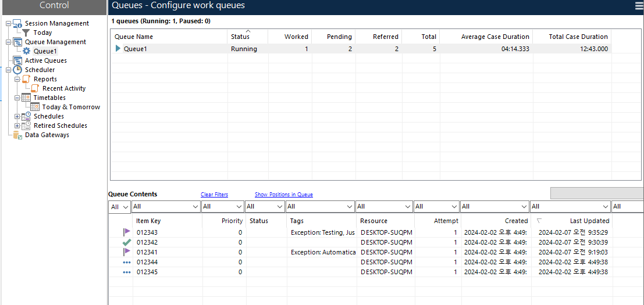
Task: Click the Exception: Testing tag cell
Action: point(322,232)
